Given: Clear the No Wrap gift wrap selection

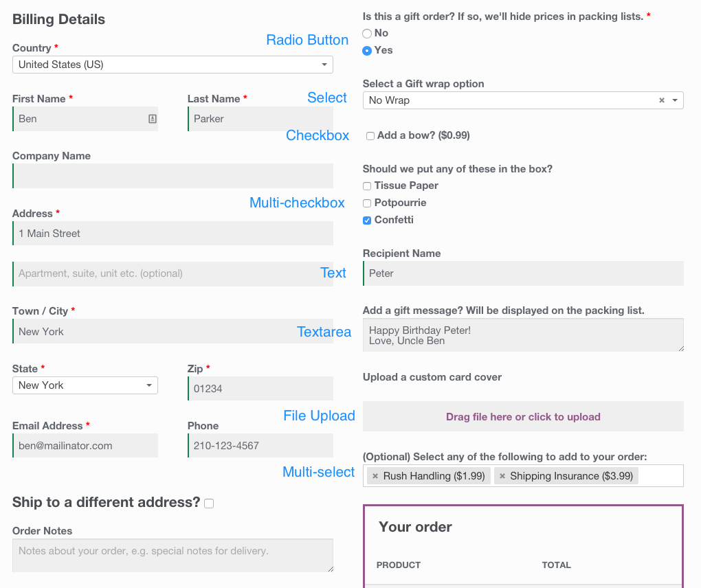Looking at the screenshot, I should (662, 100).
